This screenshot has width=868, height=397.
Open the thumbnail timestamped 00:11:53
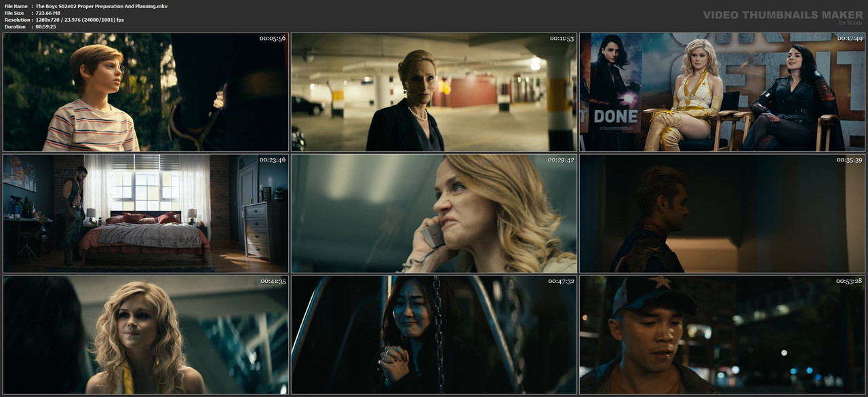point(434,92)
